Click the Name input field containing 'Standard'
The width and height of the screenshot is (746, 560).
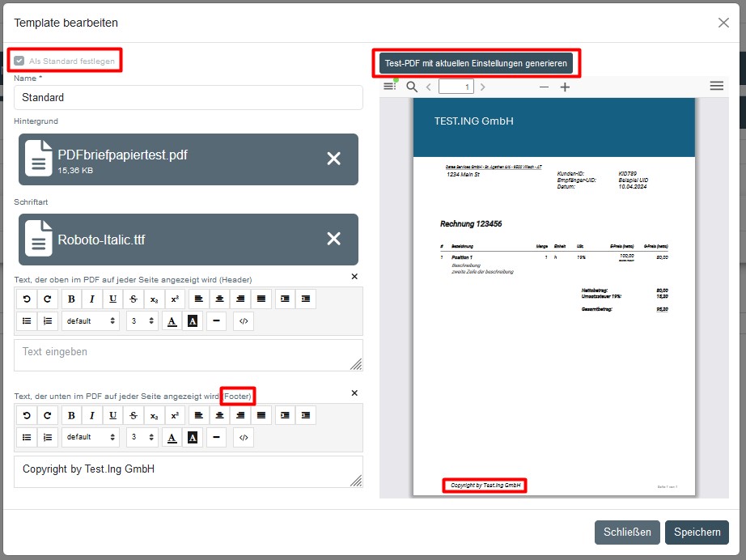[188, 97]
